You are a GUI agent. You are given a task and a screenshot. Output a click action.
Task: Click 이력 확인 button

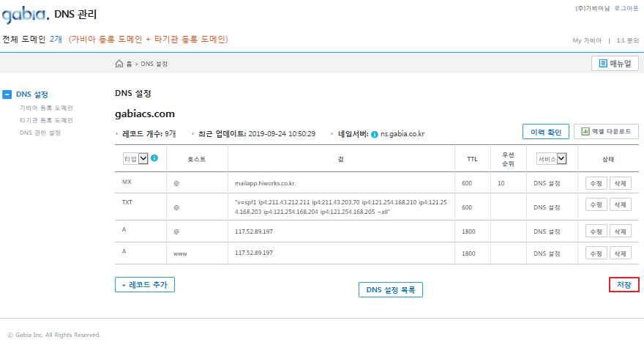click(546, 132)
